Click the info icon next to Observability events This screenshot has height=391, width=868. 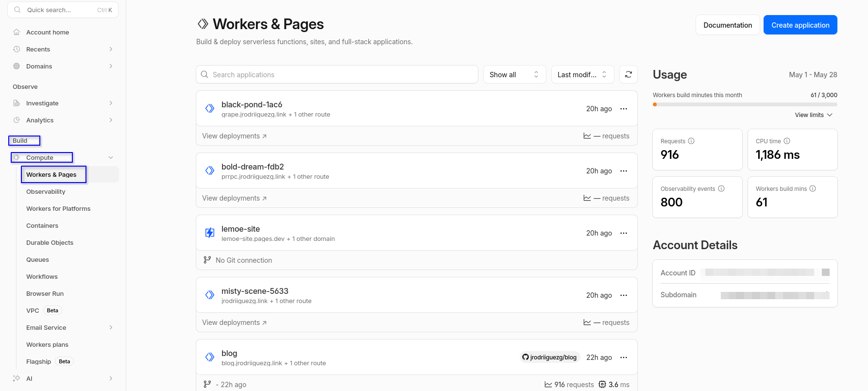pos(721,188)
